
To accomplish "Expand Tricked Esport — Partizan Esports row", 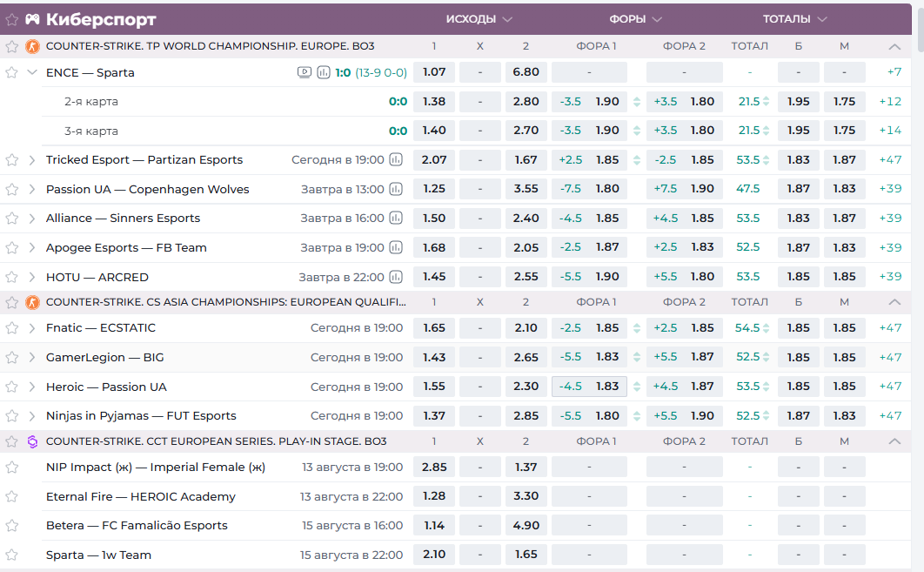I will click(x=32, y=160).
